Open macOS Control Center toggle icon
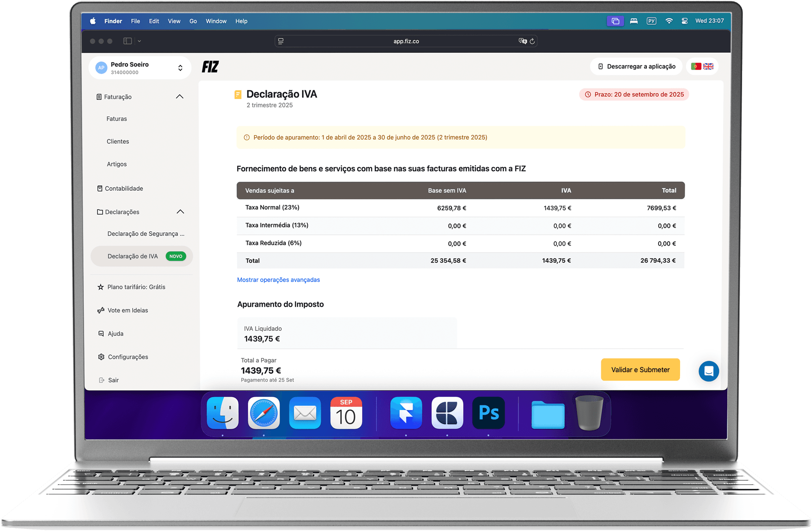Image resolution: width=812 pixels, height=531 pixels. pyautogui.click(x=685, y=21)
